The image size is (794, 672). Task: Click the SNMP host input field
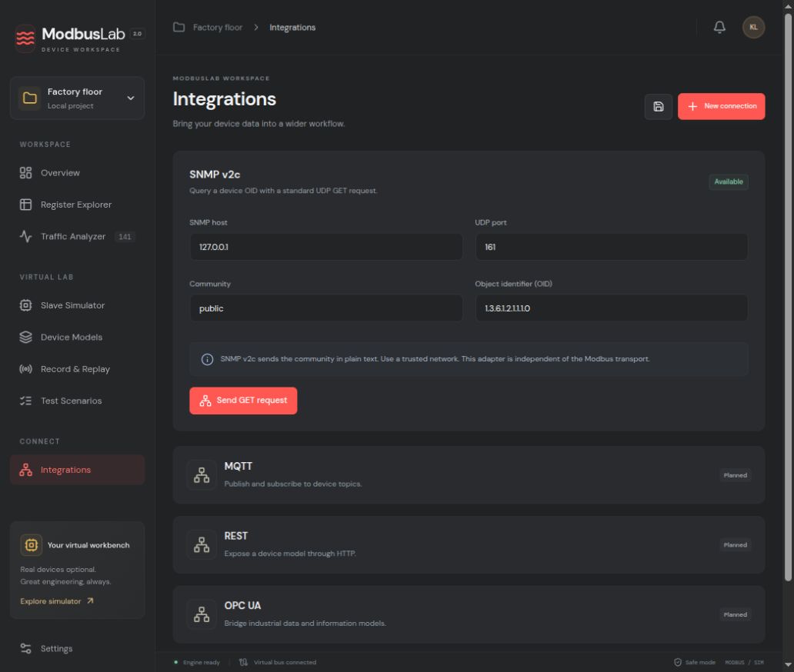tap(326, 247)
